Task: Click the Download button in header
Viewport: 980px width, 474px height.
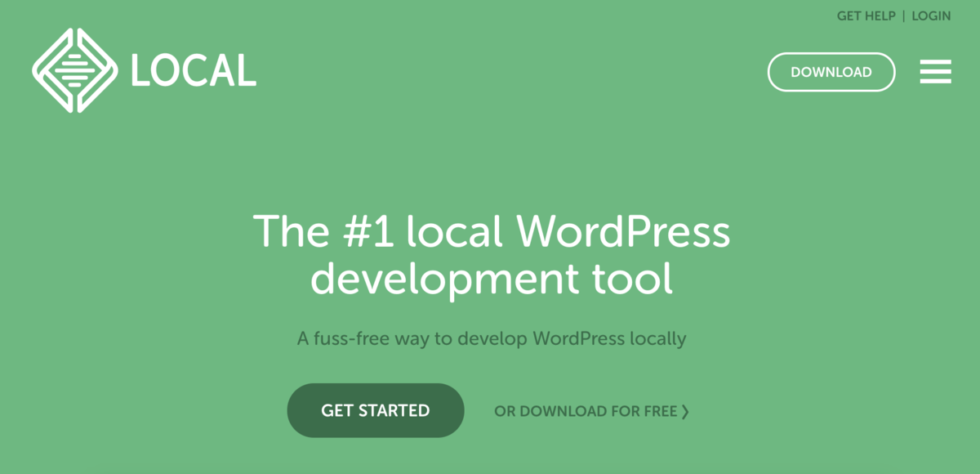Action: pyautogui.click(x=831, y=72)
